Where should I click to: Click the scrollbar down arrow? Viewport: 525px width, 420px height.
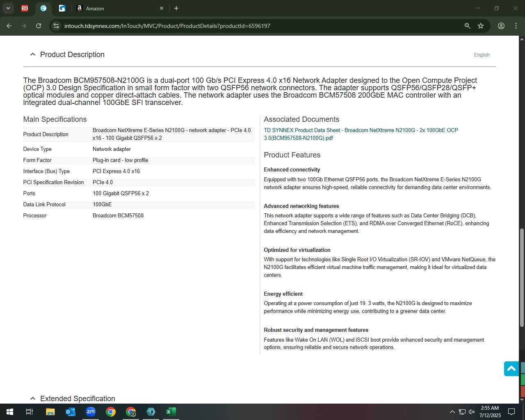pyautogui.click(x=522, y=399)
